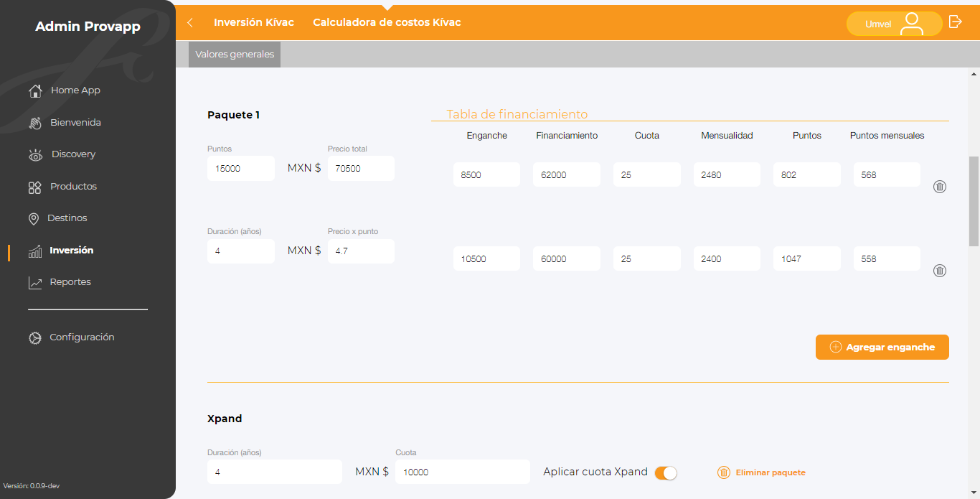Image resolution: width=980 pixels, height=499 pixels.
Task: Click the Puntos mensuales column header
Action: pos(887,135)
